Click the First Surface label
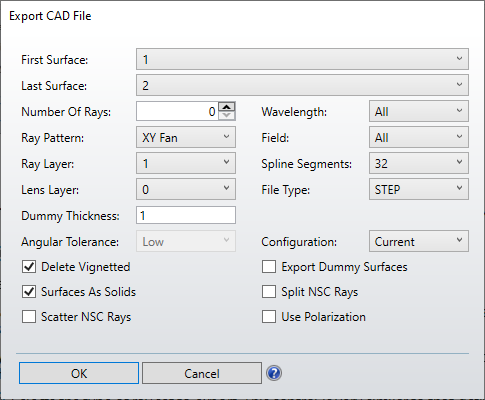485x400 pixels. 55,60
